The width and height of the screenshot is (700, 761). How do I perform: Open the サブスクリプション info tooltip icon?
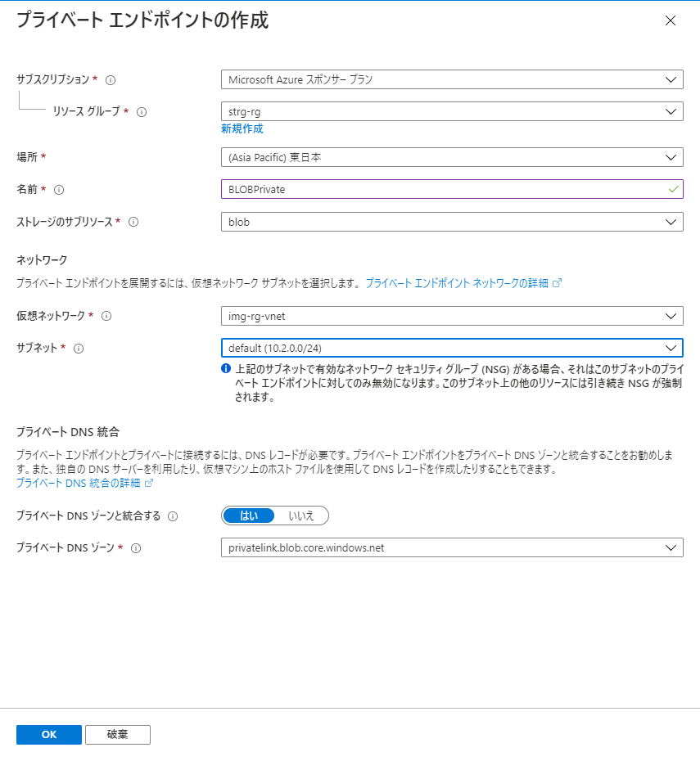[x=110, y=79]
